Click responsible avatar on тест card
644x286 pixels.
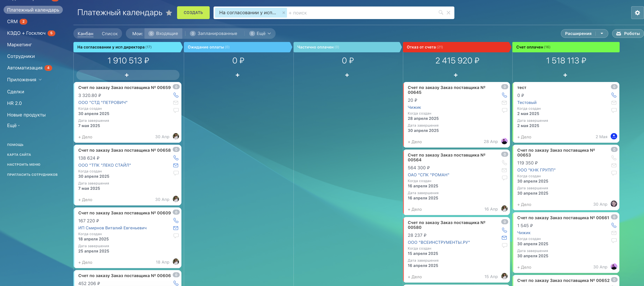click(614, 136)
